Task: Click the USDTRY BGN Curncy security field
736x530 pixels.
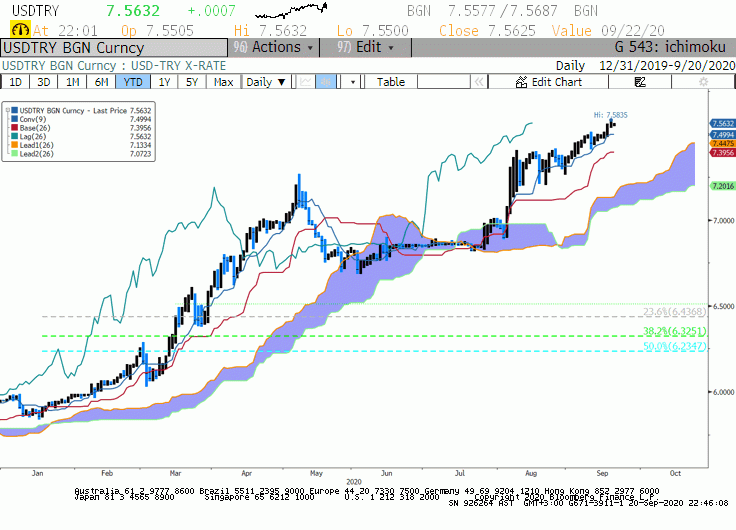Action: tap(115, 48)
